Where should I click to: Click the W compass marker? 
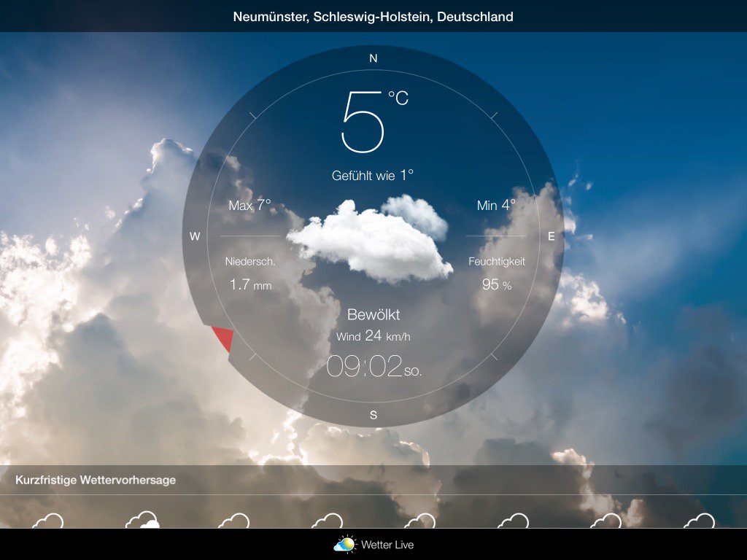coord(195,236)
